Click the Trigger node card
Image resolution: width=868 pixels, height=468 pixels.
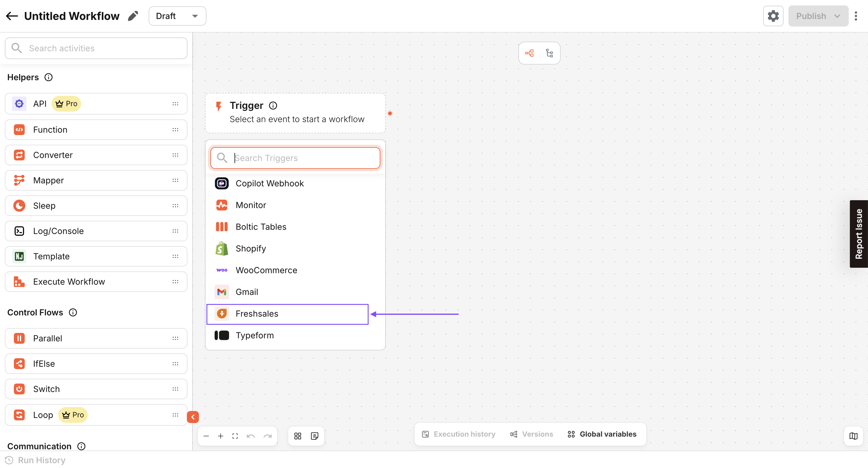point(295,112)
